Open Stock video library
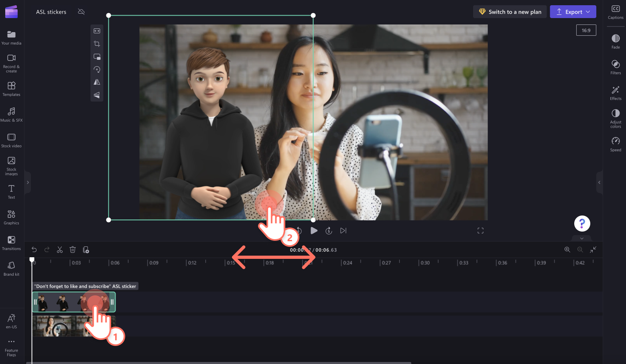This screenshot has height=364, width=626. point(11,140)
